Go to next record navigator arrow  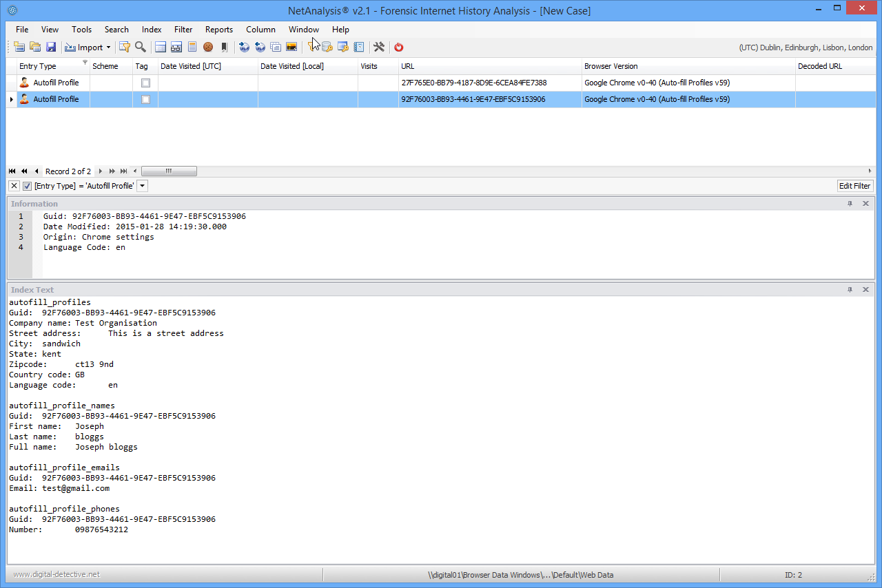tap(100, 171)
